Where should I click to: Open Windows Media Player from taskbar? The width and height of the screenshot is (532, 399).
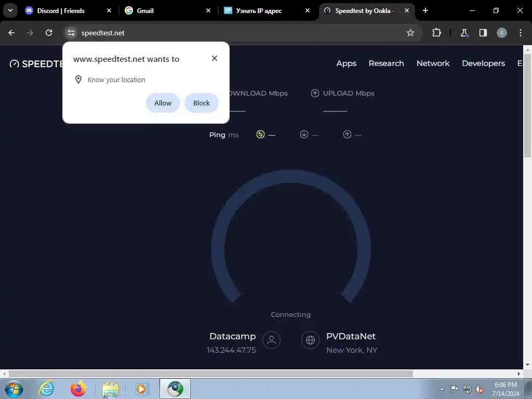coord(142,389)
